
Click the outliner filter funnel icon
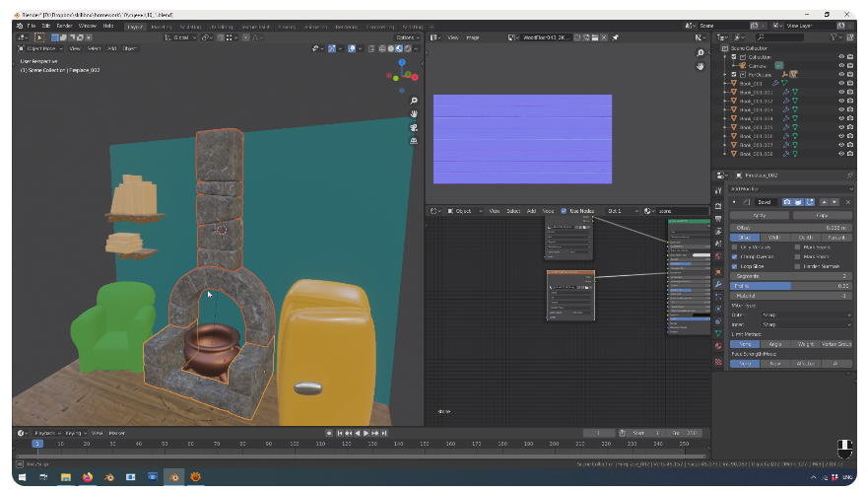836,36
